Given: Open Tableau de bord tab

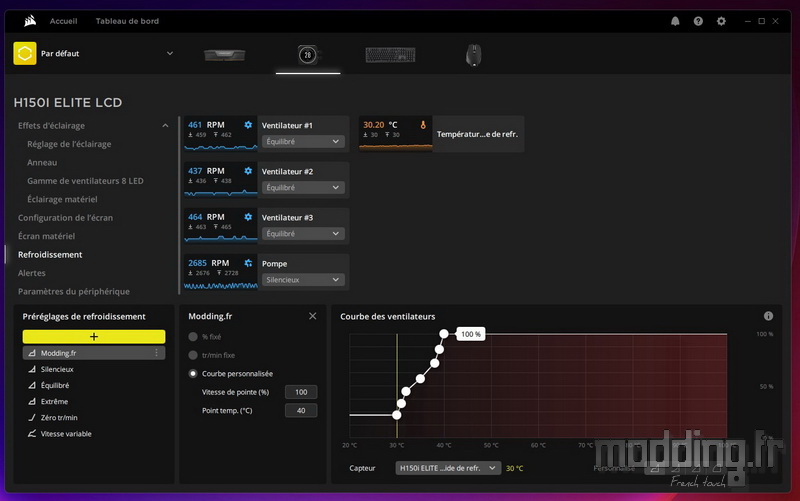Looking at the screenshot, I should point(127,21).
